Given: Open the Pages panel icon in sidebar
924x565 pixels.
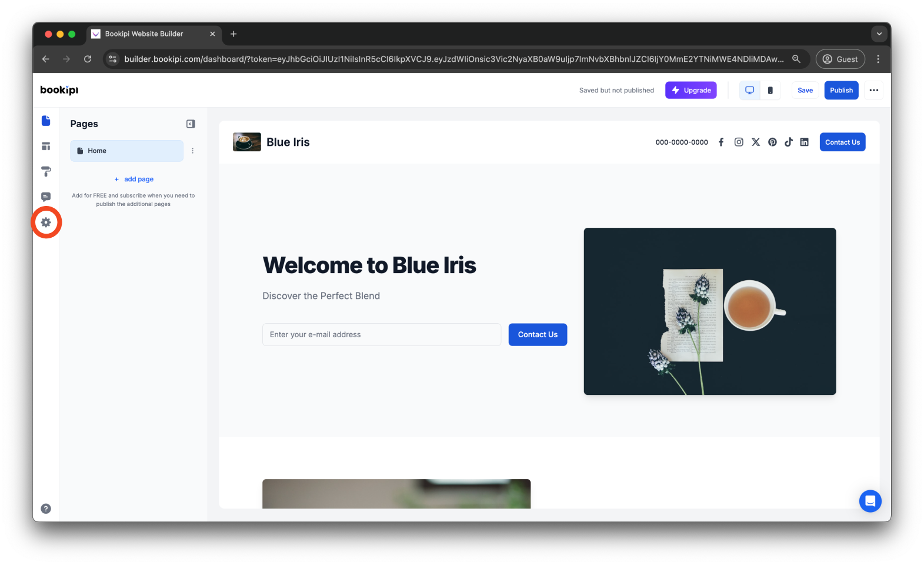Looking at the screenshot, I should point(46,121).
